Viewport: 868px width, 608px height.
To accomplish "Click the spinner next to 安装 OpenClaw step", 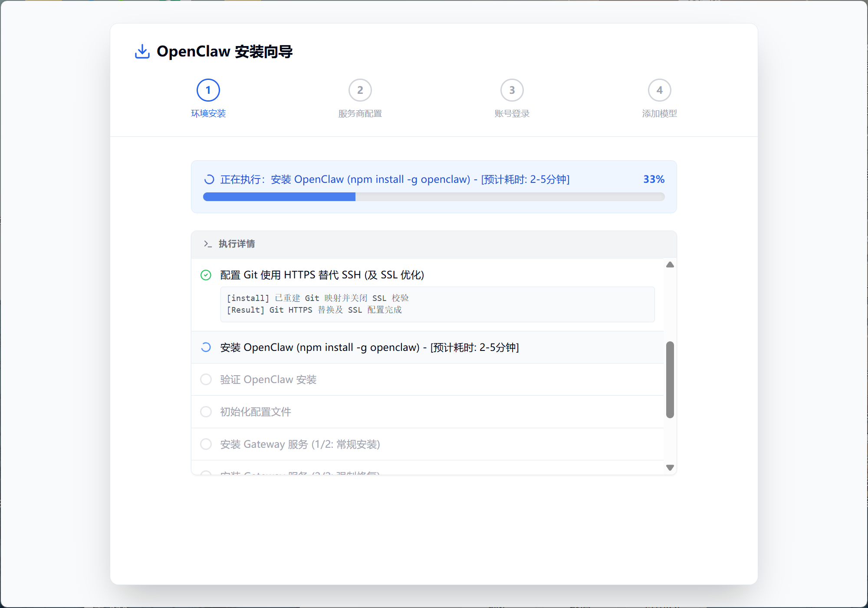I will [206, 347].
